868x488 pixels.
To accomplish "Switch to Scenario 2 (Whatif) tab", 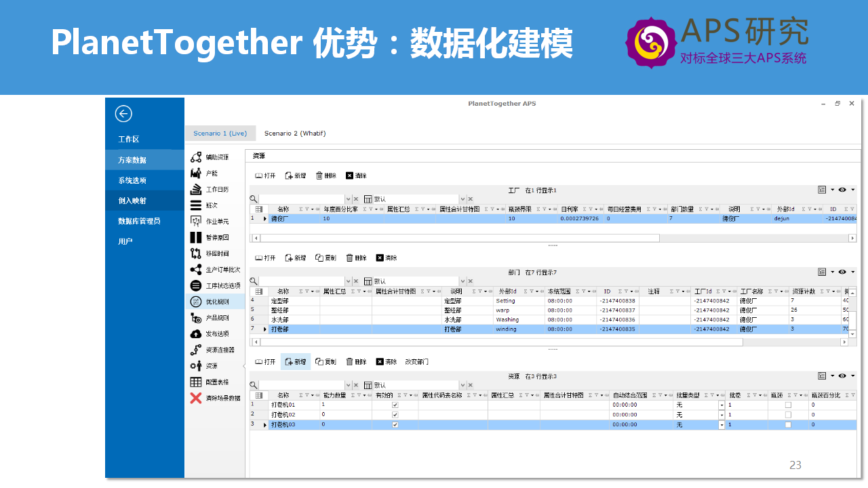I will point(295,134).
